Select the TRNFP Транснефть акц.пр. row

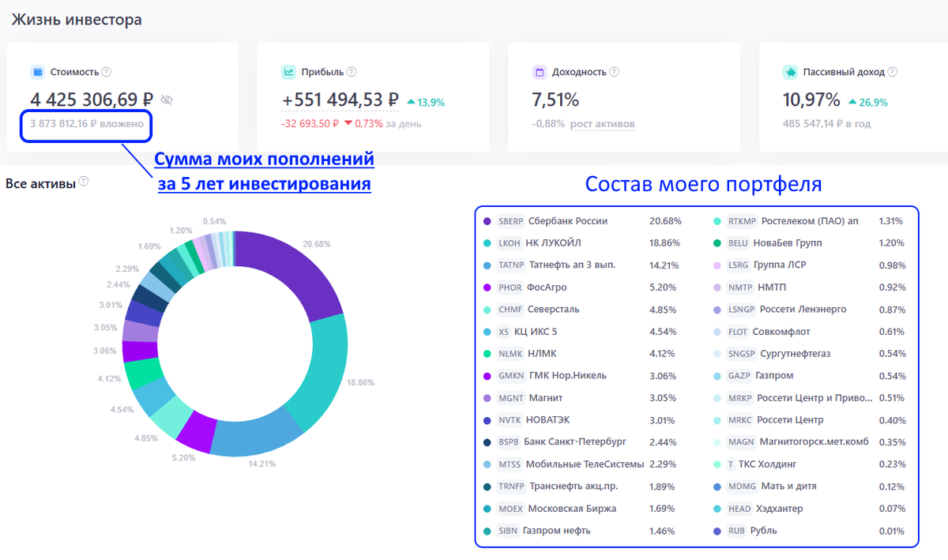pyautogui.click(x=583, y=487)
